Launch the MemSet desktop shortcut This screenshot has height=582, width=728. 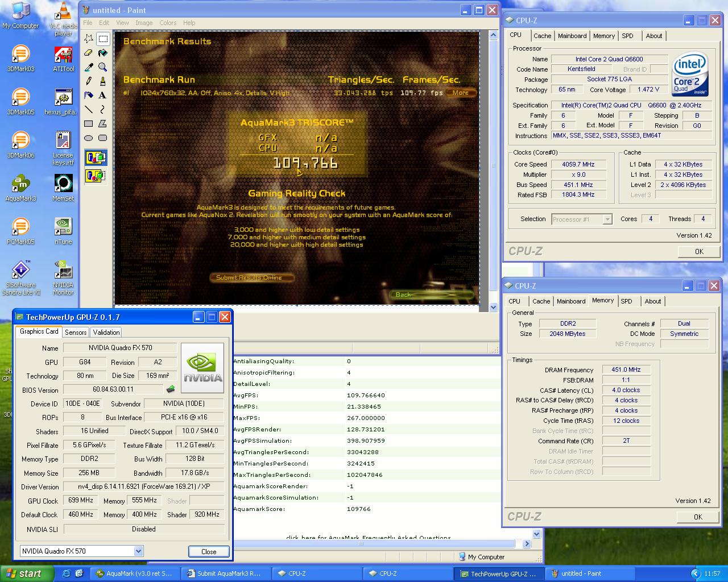tap(63, 188)
